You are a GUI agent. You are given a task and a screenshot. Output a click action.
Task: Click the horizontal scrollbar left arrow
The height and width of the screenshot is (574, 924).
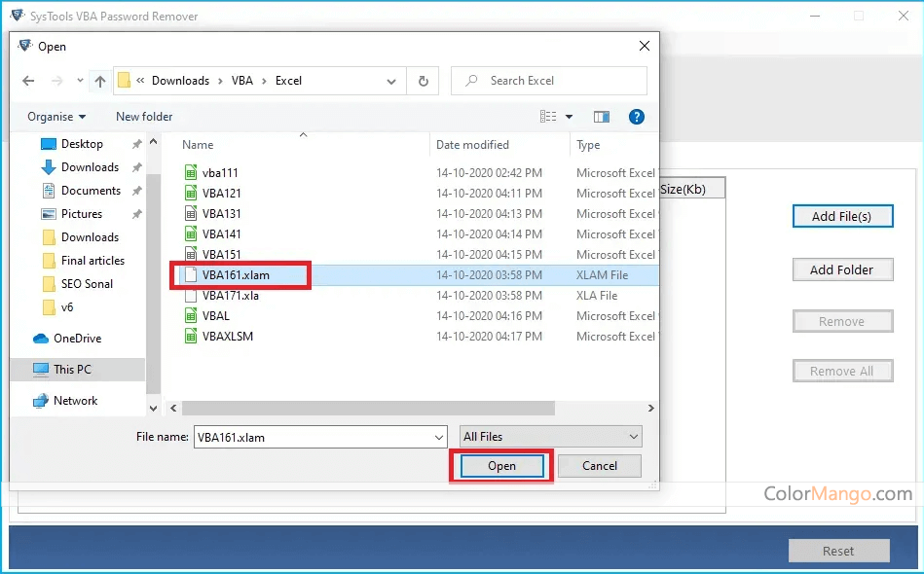point(173,408)
